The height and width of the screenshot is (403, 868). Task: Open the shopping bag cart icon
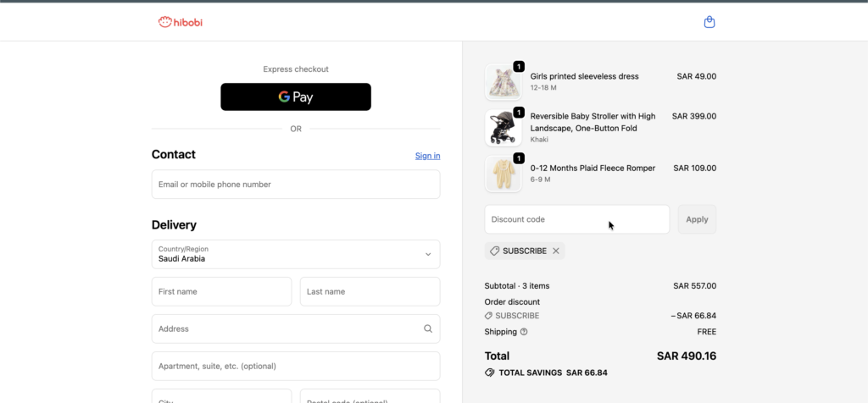click(709, 22)
